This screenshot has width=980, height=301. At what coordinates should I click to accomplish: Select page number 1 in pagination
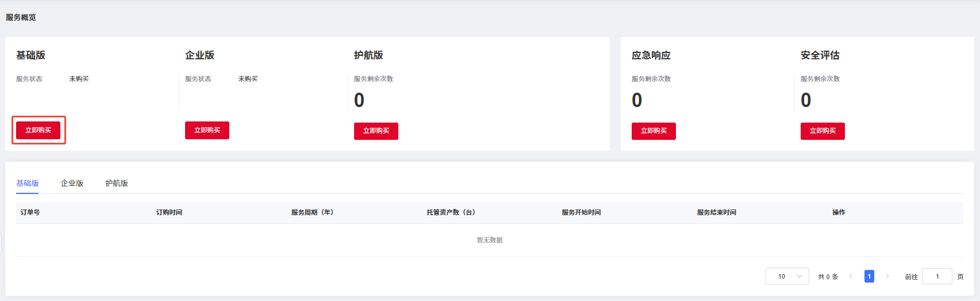click(869, 276)
